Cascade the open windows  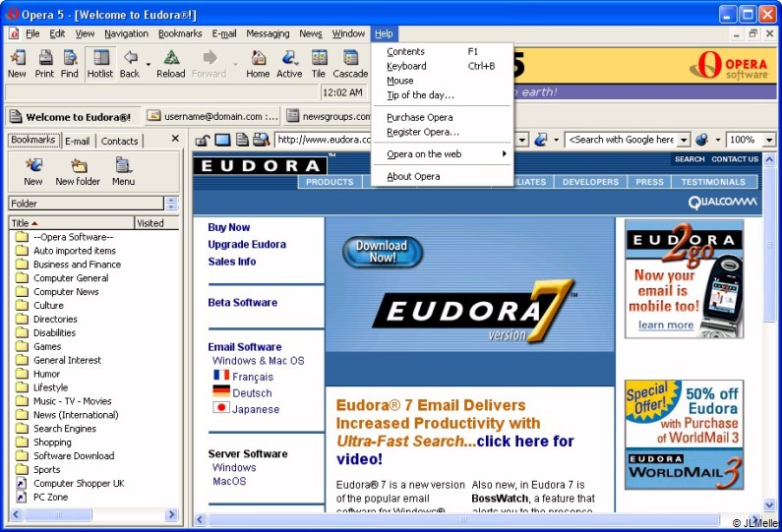(x=350, y=64)
